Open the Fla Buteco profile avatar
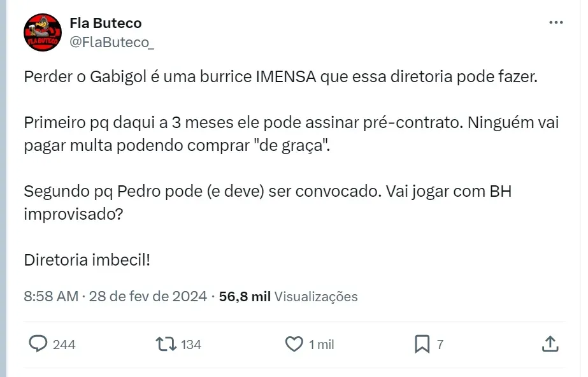The height and width of the screenshot is (377, 588). pyautogui.click(x=43, y=32)
